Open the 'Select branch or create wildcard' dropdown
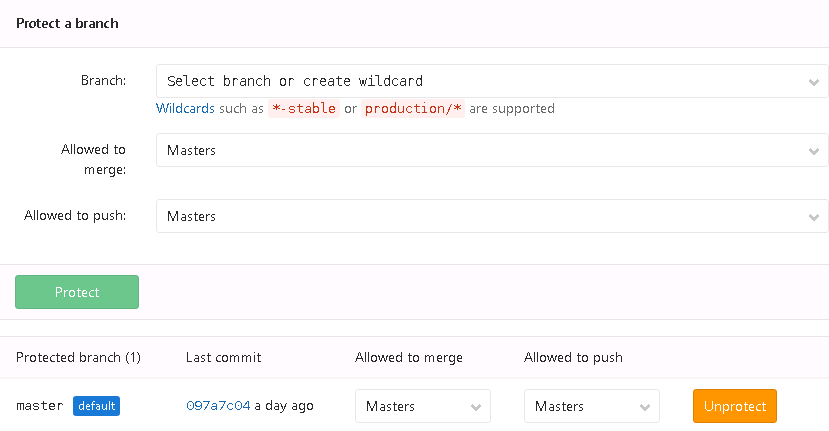Image resolution: width=829 pixels, height=431 pixels. coord(492,81)
